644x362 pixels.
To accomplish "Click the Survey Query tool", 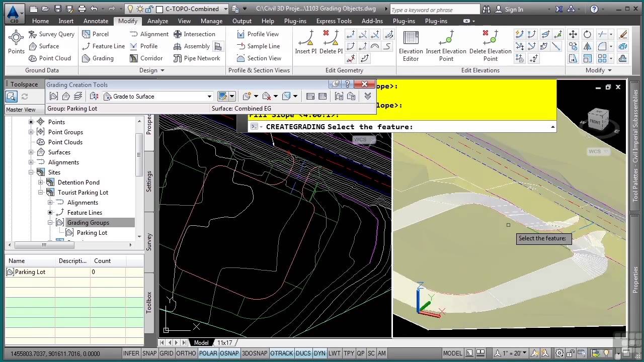I will click(x=51, y=34).
